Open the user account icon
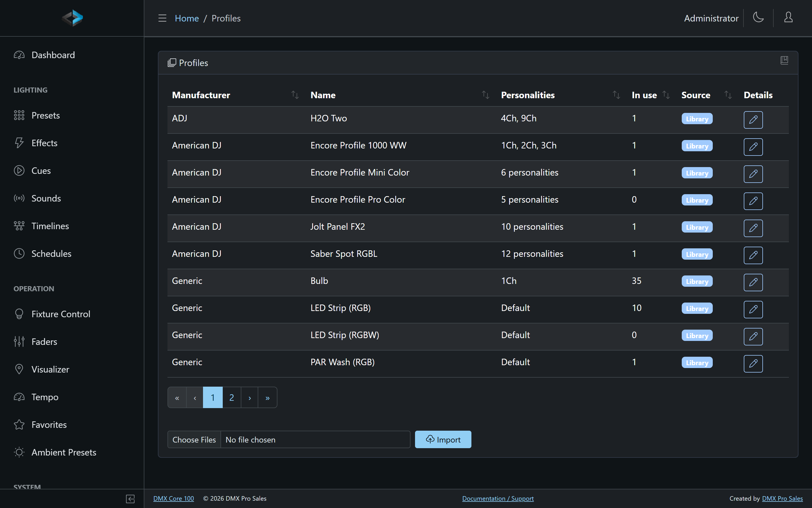Screen dimensions: 812x508 click(x=789, y=17)
